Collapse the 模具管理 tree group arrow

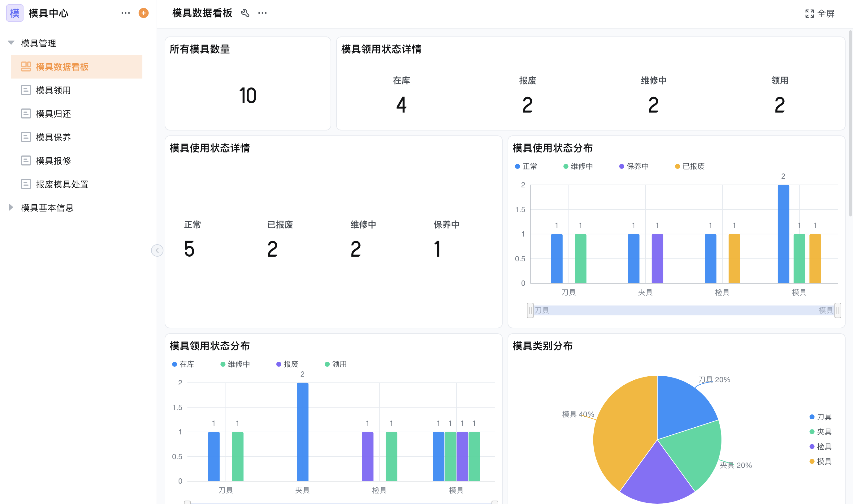tap(11, 43)
